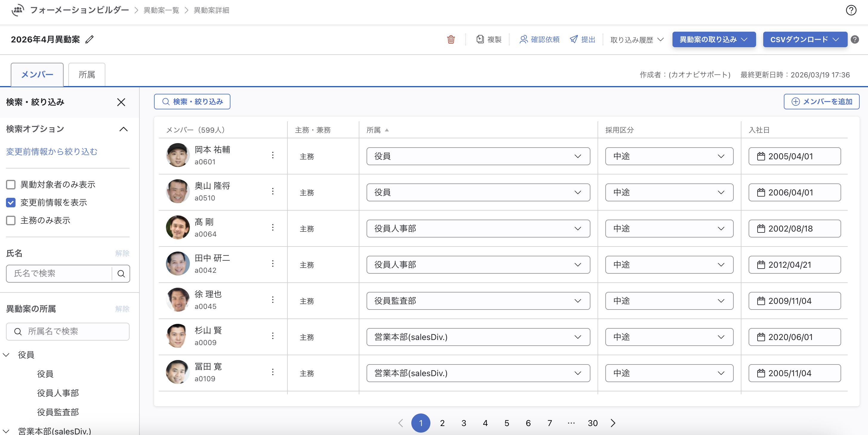Close the 検索・絞り込み side panel
The width and height of the screenshot is (868, 435).
tap(121, 102)
